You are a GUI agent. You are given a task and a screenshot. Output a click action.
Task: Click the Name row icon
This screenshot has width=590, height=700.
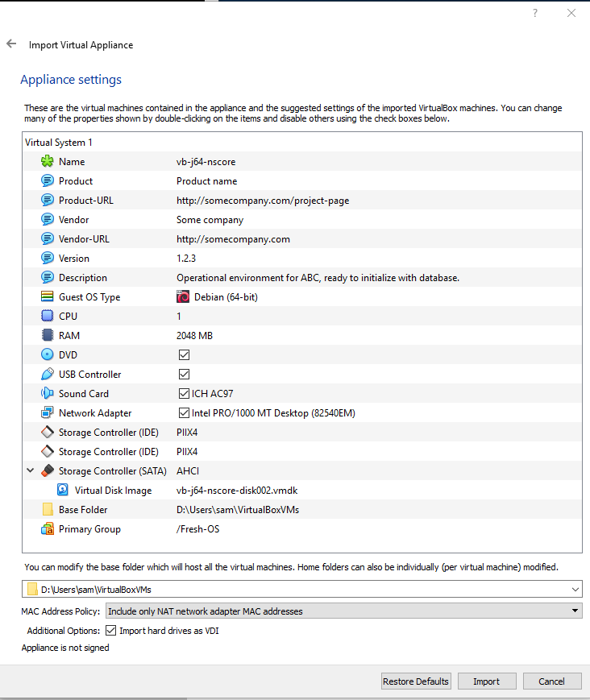point(48,161)
